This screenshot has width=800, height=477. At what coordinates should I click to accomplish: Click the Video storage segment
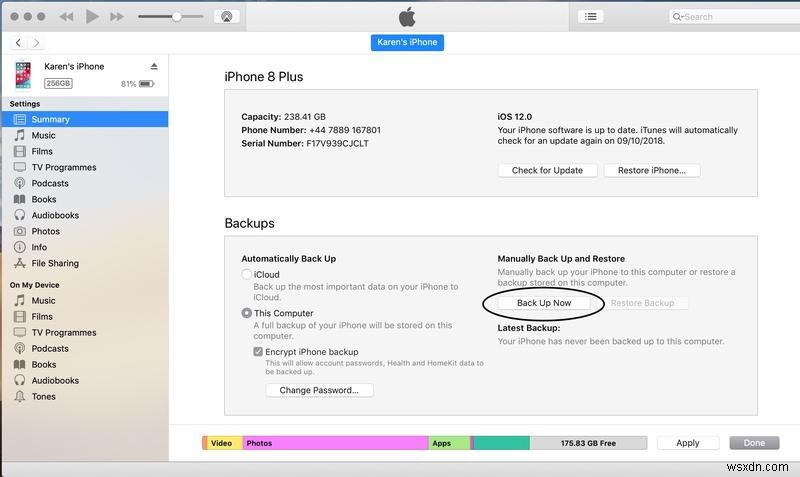click(224, 443)
